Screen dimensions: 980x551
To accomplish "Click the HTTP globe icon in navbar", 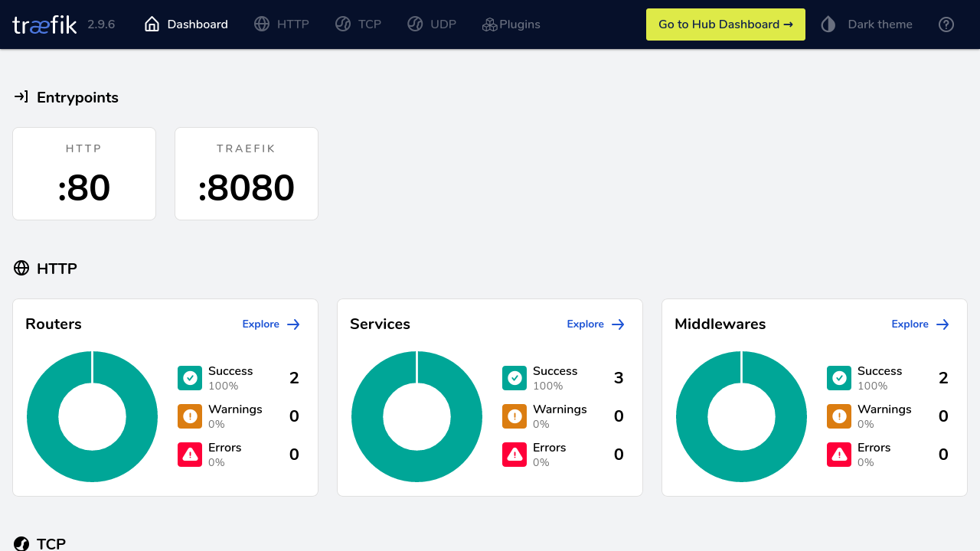I will [262, 24].
